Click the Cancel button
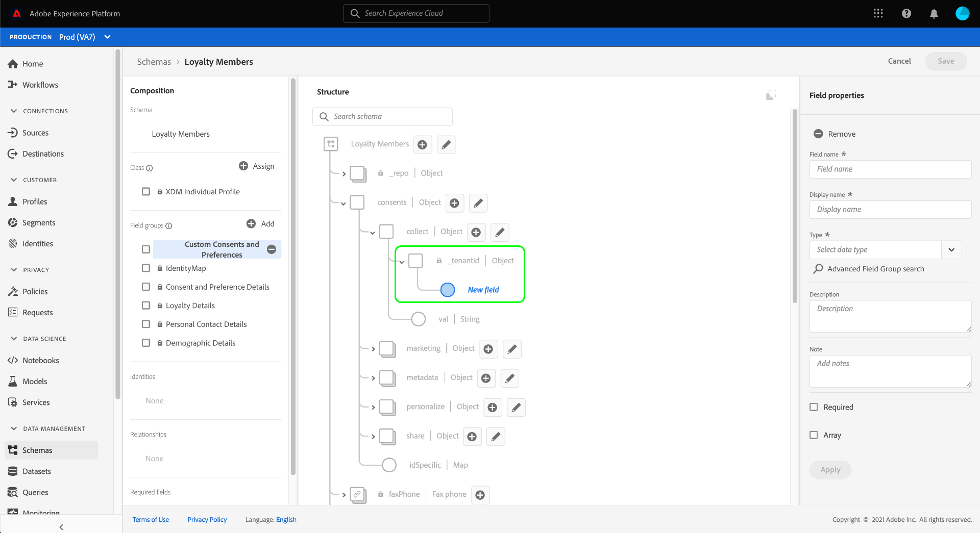 click(x=899, y=61)
